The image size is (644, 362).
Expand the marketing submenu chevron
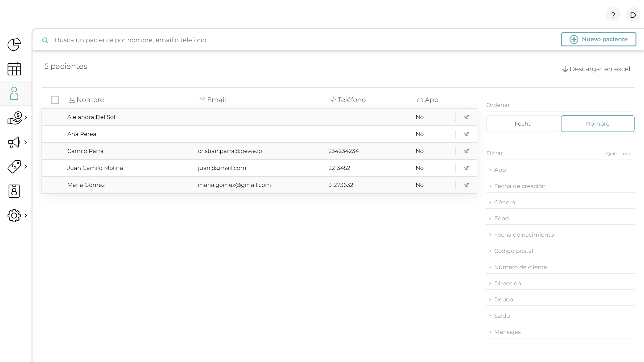[25, 142]
